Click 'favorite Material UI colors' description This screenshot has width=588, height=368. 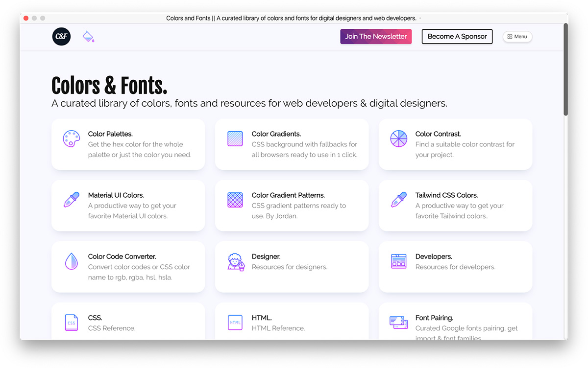click(132, 211)
